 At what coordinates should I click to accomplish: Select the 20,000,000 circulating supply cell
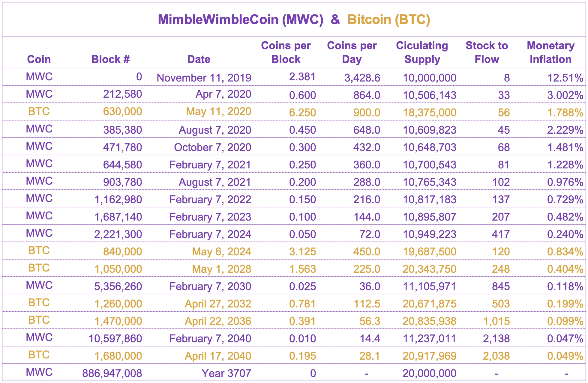tap(429, 373)
